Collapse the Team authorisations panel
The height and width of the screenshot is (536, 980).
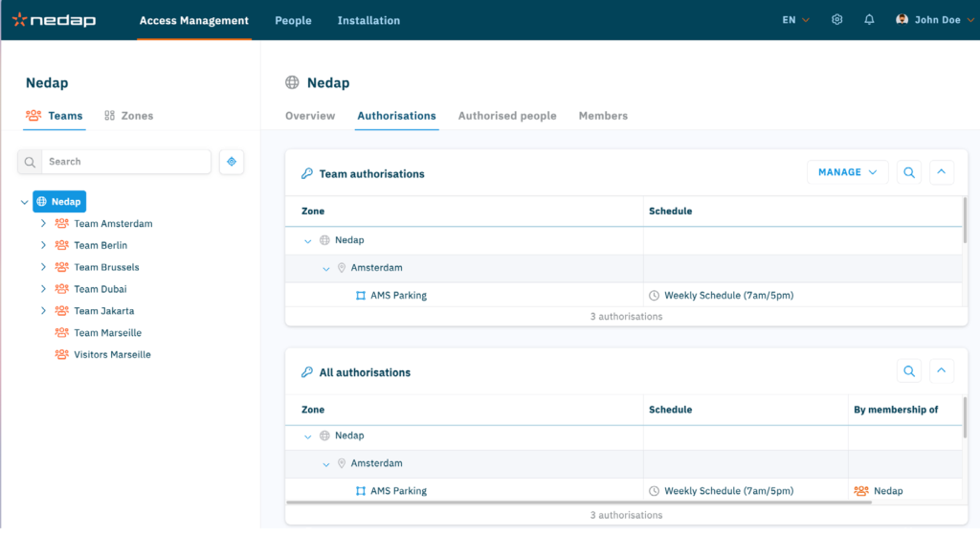(x=941, y=173)
